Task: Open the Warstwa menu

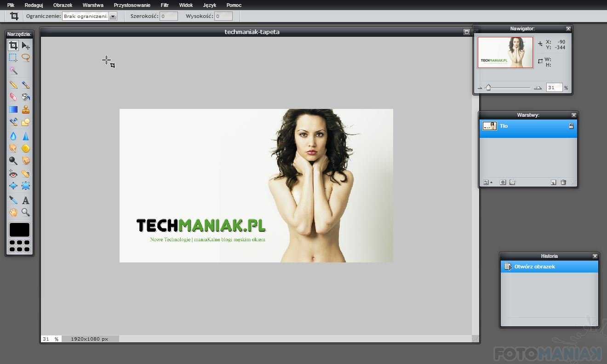Action: 93,5
